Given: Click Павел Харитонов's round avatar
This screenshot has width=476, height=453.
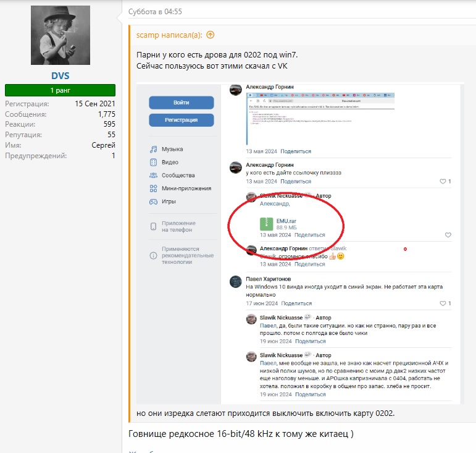Looking at the screenshot, I should [x=236, y=282].
